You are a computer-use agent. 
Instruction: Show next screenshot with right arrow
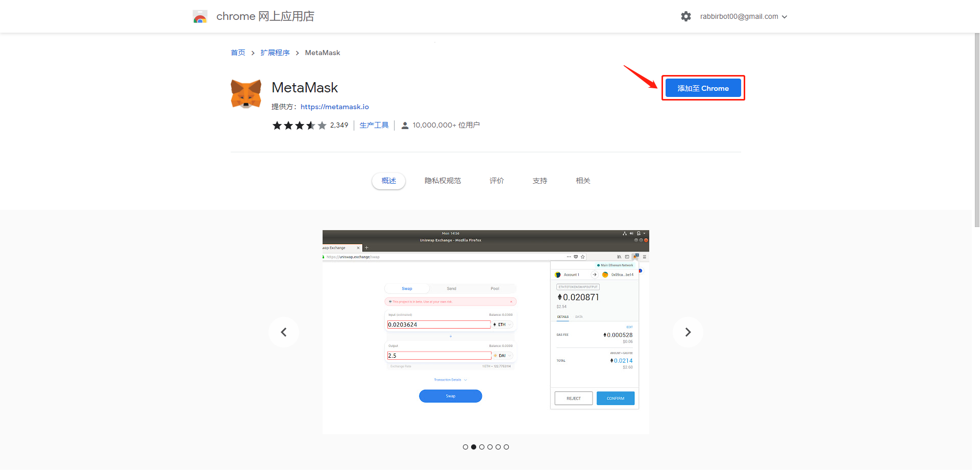[x=688, y=332]
